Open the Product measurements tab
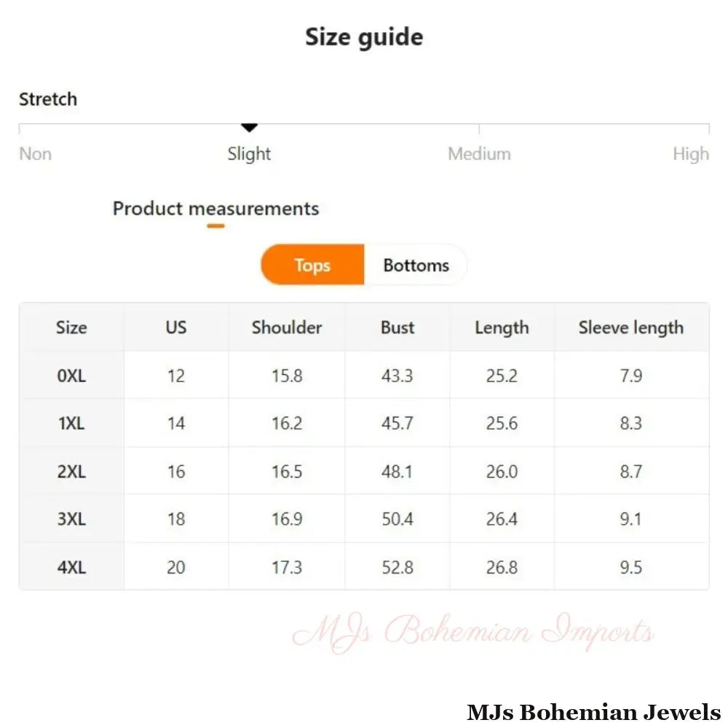This screenshot has width=728, height=728. tap(215, 209)
